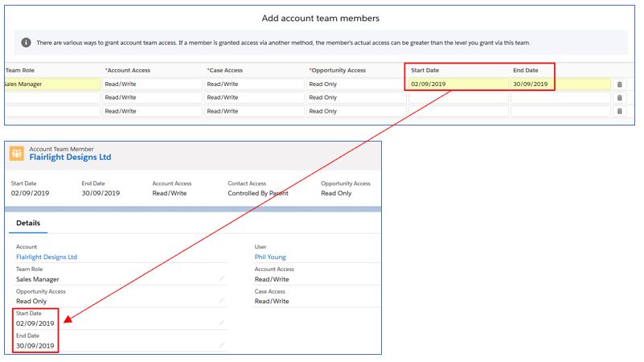The height and width of the screenshot is (362, 644).
Task: Click the Start Date column header
Action: coord(425,70)
